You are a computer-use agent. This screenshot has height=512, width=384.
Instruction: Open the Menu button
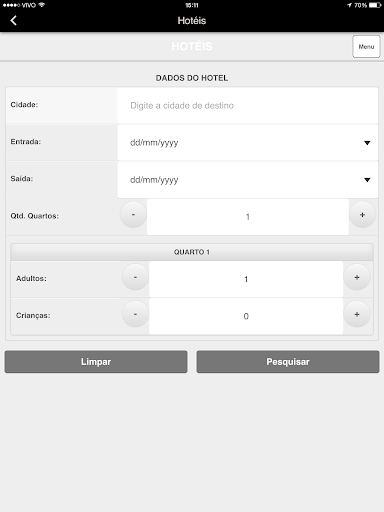coord(366,47)
